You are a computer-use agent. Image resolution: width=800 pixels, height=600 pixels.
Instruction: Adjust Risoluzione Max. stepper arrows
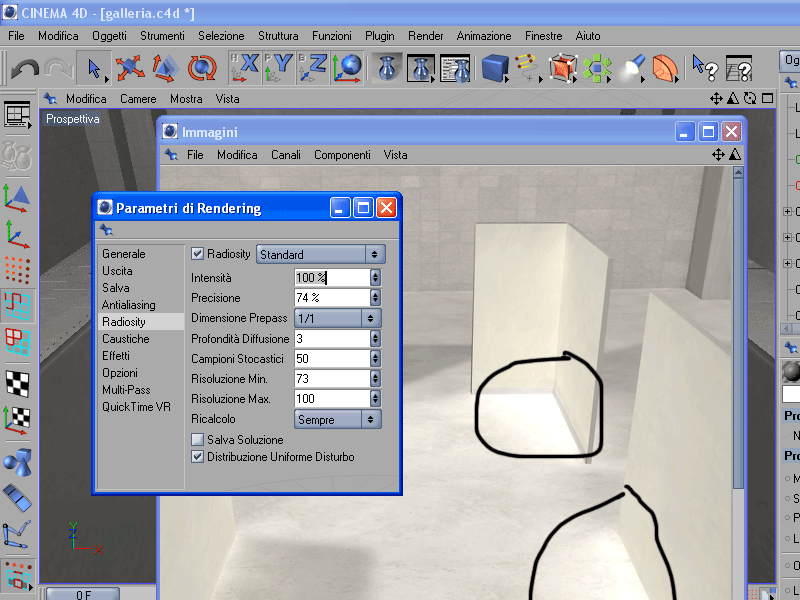pos(376,398)
